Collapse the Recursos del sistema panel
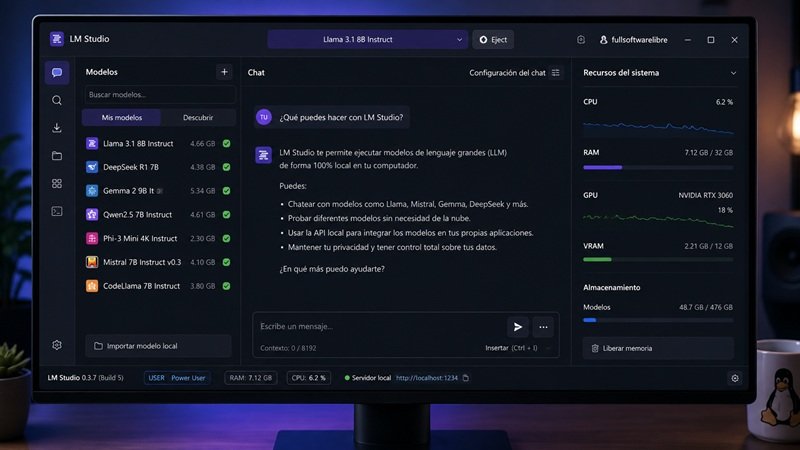 (733, 73)
